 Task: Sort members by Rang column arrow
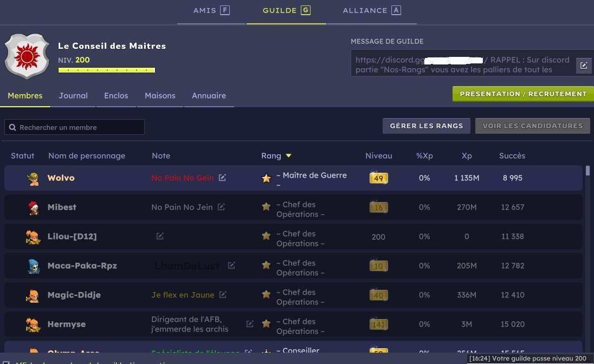289,155
